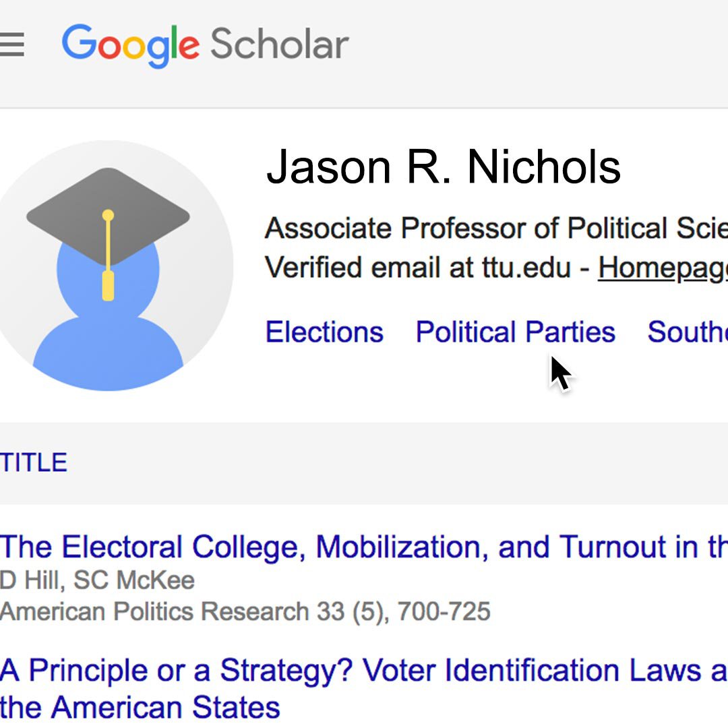Click the Jason R. Nichols profile name
The height and width of the screenshot is (728, 728).
443,167
